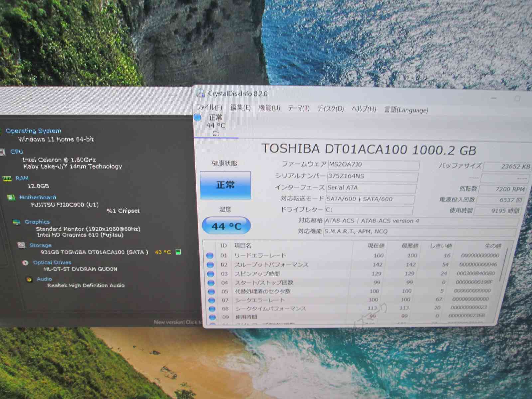The width and height of the screenshot is (532, 399).
Task: Click the CPU chip icon in Speccy
Action: [3, 152]
